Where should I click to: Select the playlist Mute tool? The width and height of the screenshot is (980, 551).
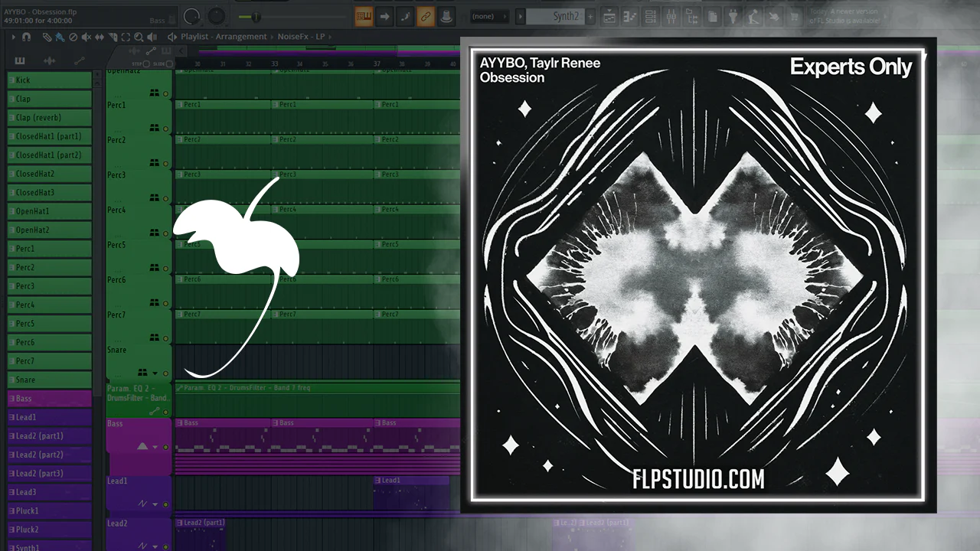(x=86, y=37)
